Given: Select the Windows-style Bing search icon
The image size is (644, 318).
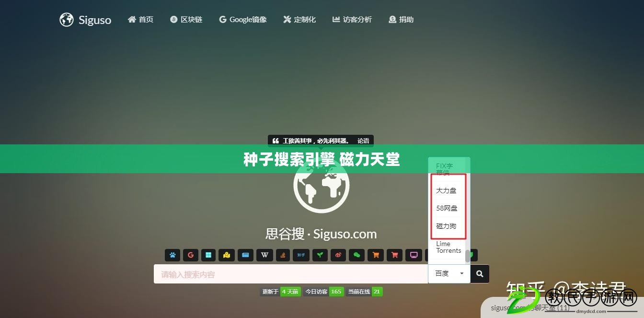Looking at the screenshot, I should click(x=208, y=255).
